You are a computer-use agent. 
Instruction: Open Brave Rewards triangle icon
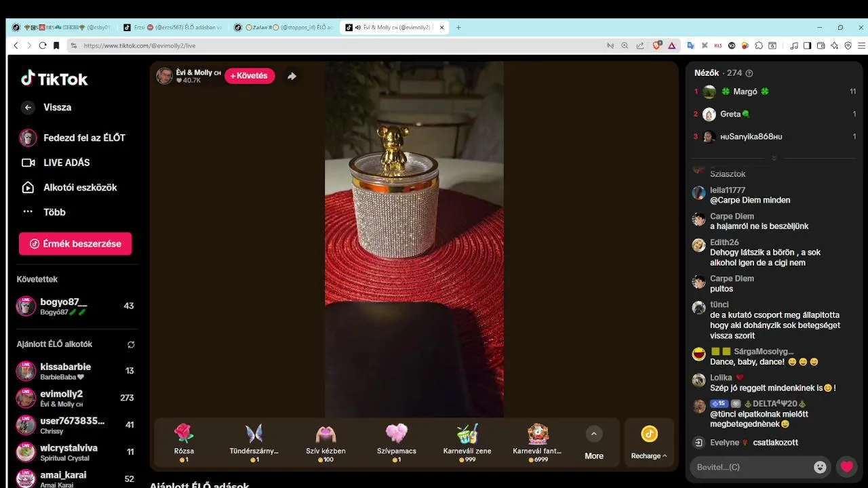tap(671, 45)
